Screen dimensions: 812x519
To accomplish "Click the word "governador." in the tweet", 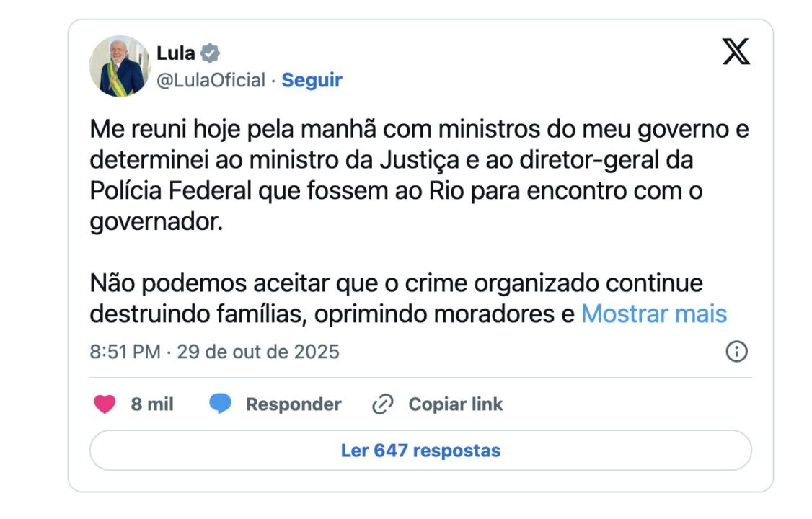I will [x=155, y=221].
